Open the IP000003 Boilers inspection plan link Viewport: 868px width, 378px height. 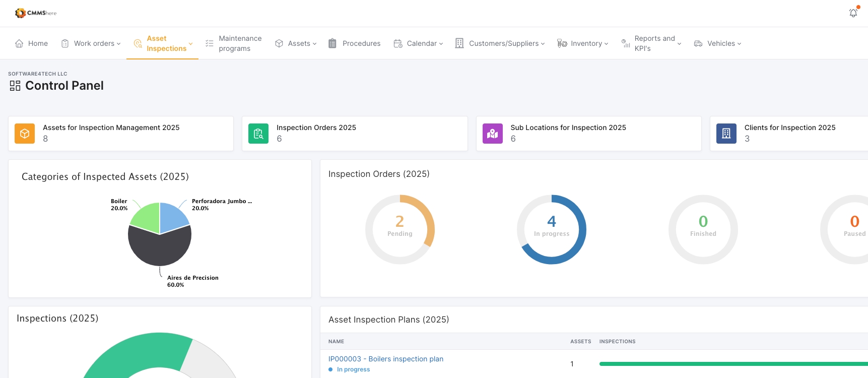(x=385, y=359)
